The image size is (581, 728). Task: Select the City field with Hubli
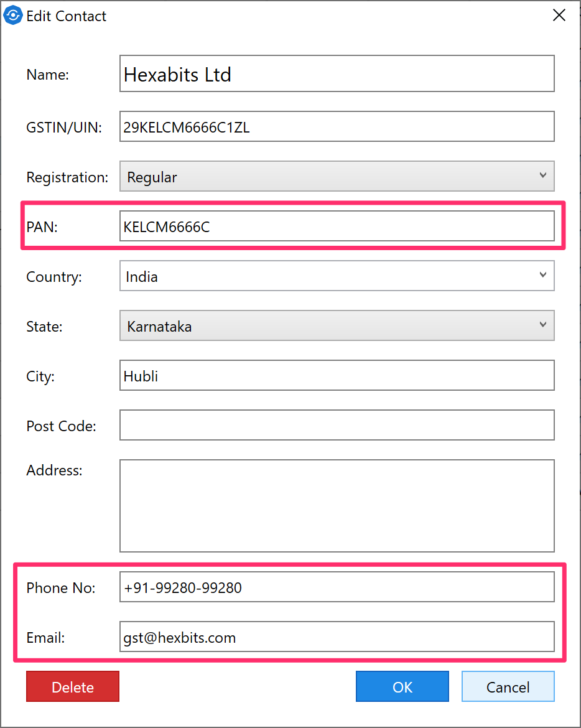click(337, 376)
